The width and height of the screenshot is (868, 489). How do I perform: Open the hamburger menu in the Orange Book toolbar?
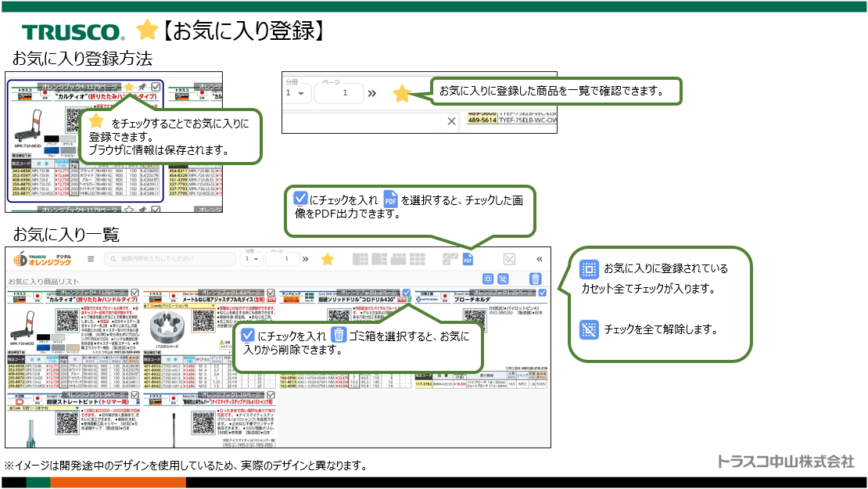pos(91,259)
